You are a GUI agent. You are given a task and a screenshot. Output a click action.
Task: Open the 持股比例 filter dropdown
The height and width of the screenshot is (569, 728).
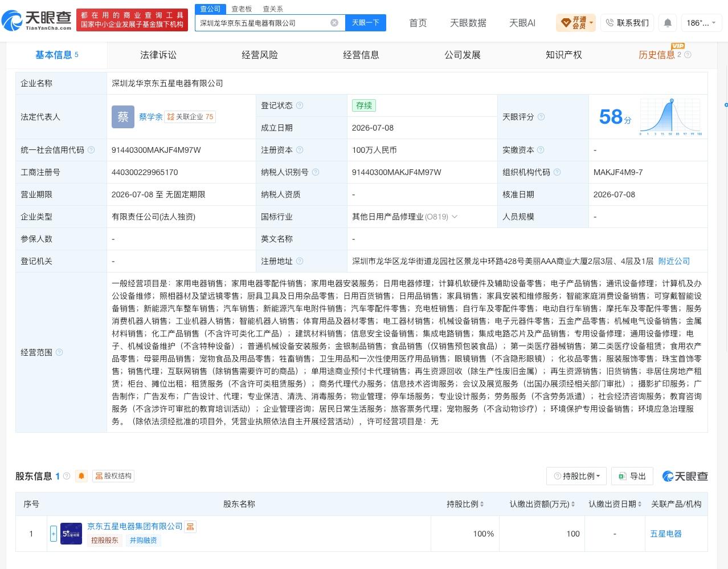coord(576,476)
